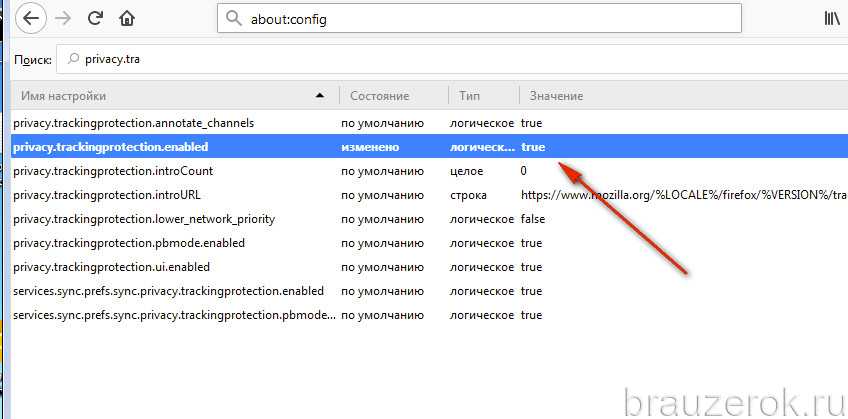Select privacy.trackingprotection.pbmode.enabled row

[429, 243]
